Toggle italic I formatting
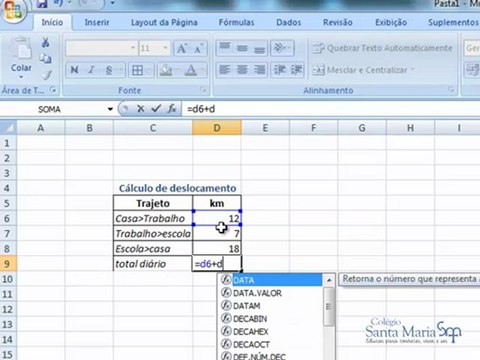Screen dimensions: 480x360 (x=92, y=70)
